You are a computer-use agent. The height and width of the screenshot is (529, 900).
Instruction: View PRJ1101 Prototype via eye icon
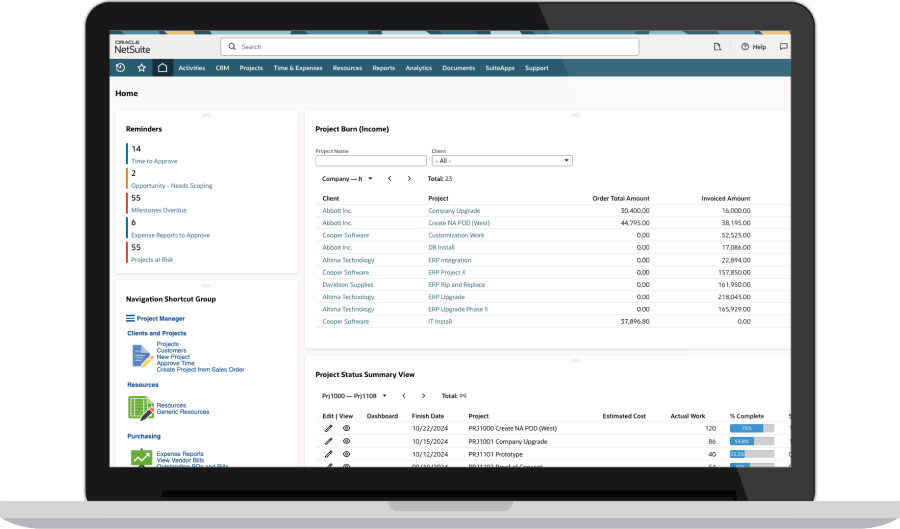click(347, 454)
